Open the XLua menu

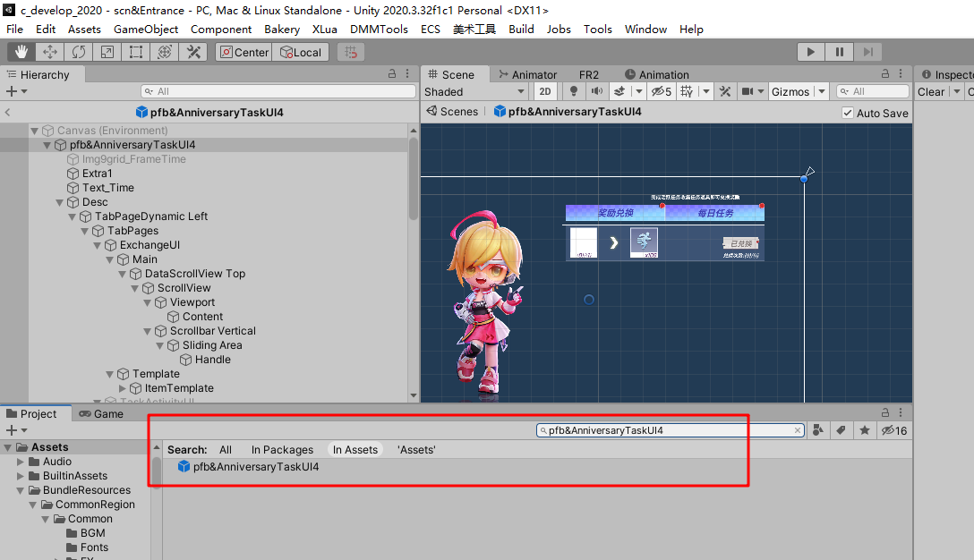(324, 30)
